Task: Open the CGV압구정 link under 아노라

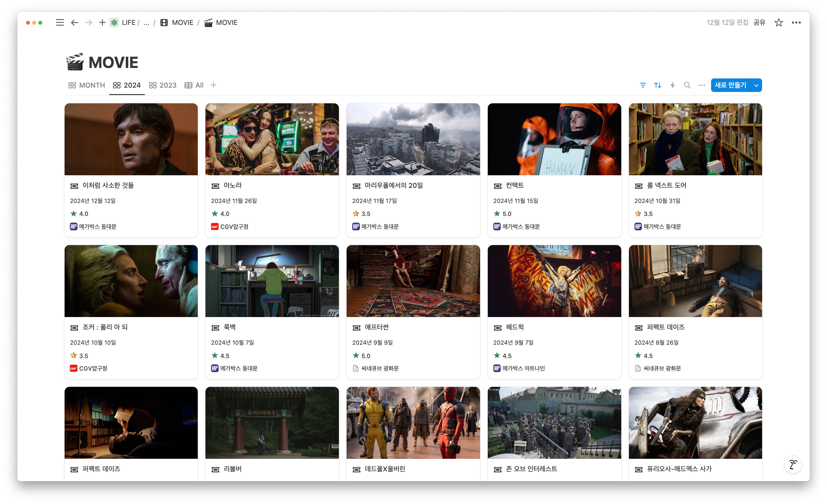Action: [234, 227]
